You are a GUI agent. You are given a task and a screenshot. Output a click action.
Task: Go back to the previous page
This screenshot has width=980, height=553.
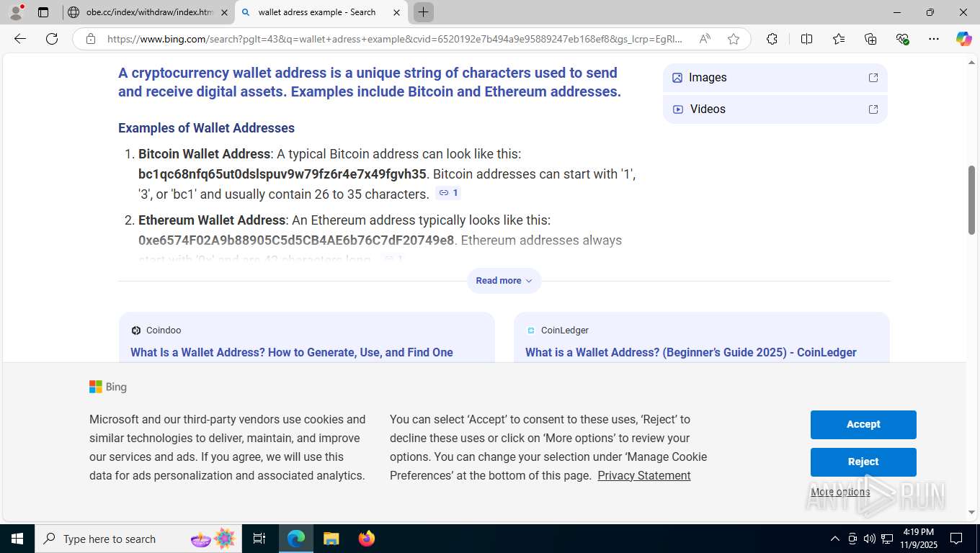20,39
